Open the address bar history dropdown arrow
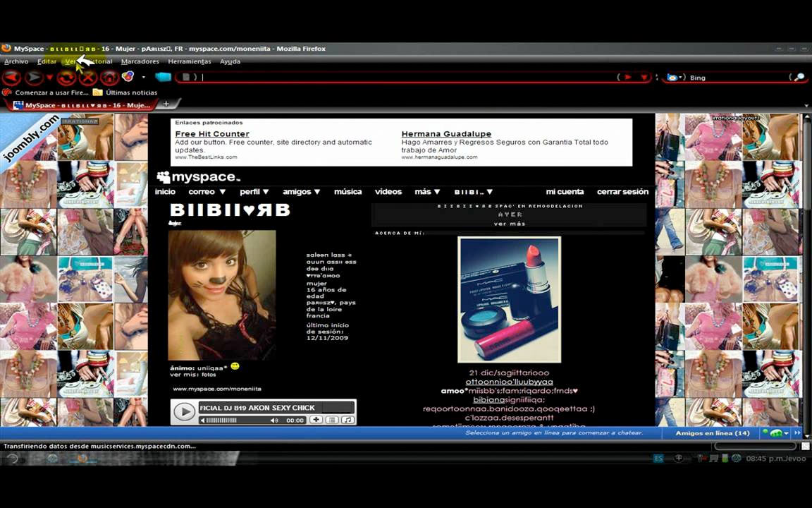 644,77
